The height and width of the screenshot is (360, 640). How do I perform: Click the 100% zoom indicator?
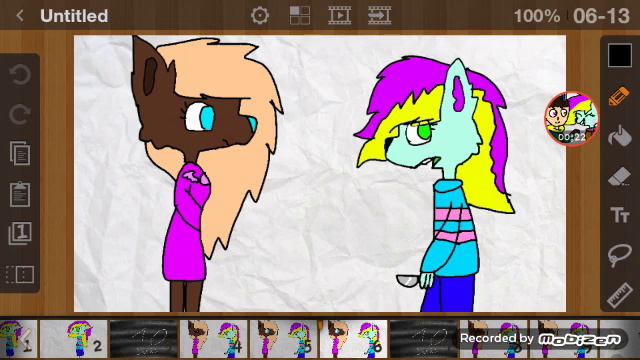537,16
